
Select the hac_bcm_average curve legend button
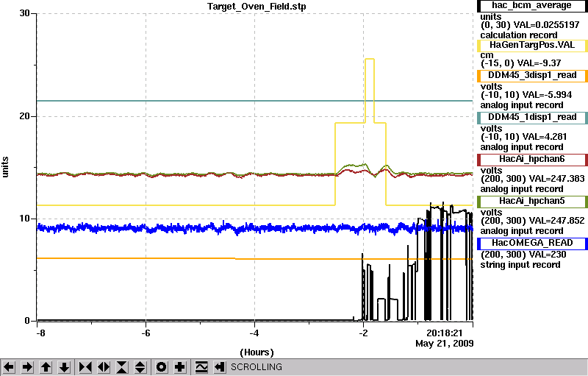coord(531,6)
